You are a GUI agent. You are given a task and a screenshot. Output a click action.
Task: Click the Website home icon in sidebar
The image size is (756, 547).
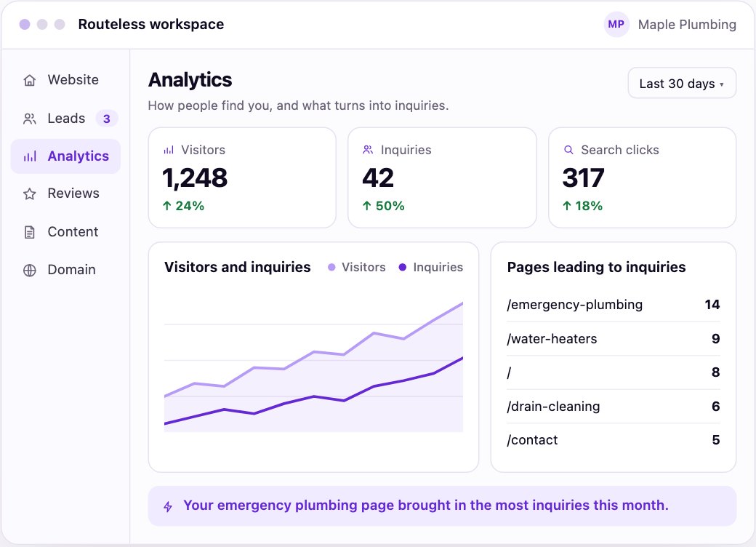pos(29,80)
